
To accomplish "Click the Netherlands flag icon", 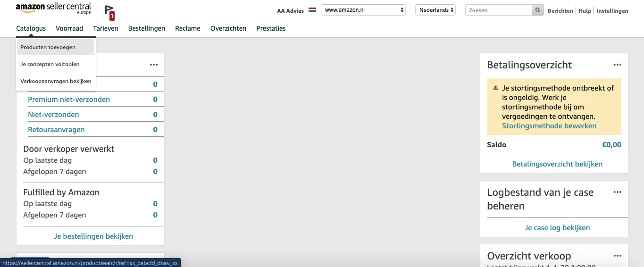I will [x=312, y=10].
